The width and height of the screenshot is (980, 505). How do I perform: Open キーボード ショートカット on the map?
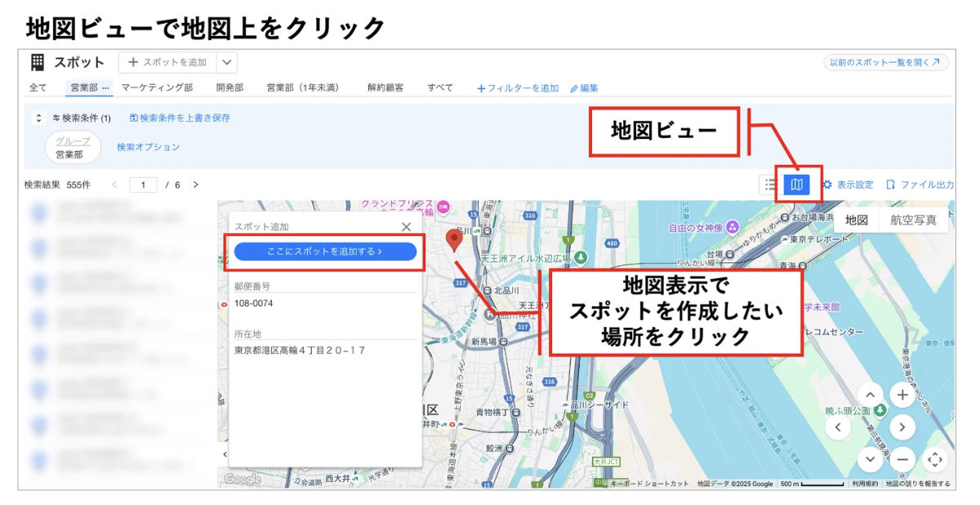pyautogui.click(x=650, y=484)
